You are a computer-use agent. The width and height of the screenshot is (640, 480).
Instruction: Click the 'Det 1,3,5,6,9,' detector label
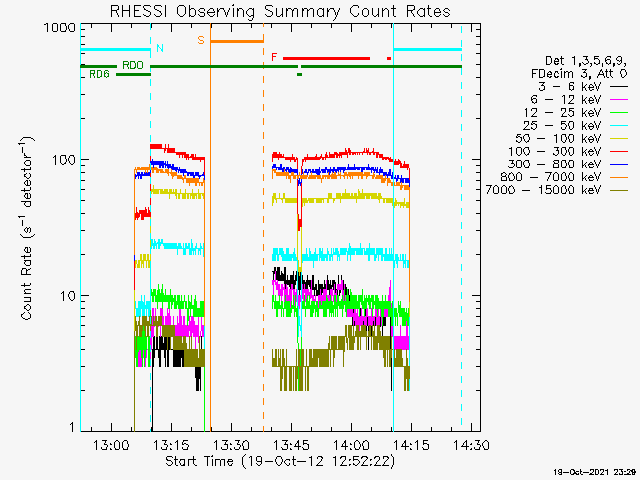[x=586, y=61]
